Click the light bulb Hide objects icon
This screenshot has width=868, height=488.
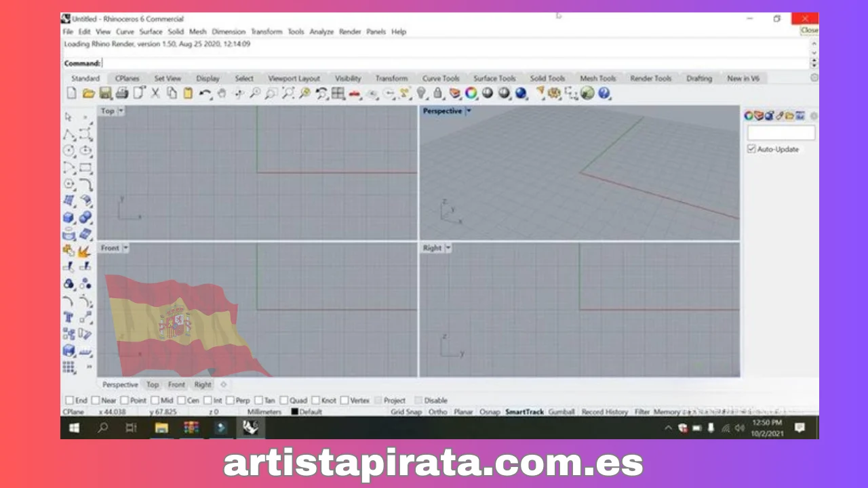pyautogui.click(x=421, y=94)
